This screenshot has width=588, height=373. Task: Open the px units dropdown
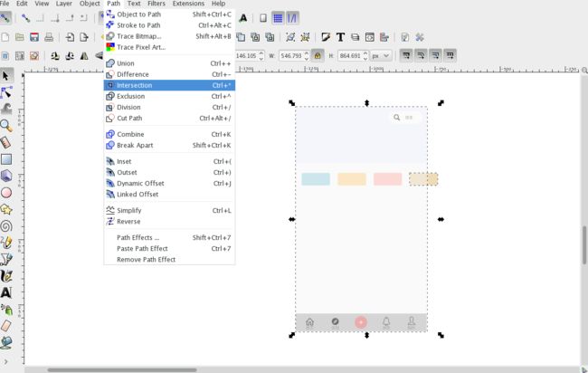click(x=381, y=56)
